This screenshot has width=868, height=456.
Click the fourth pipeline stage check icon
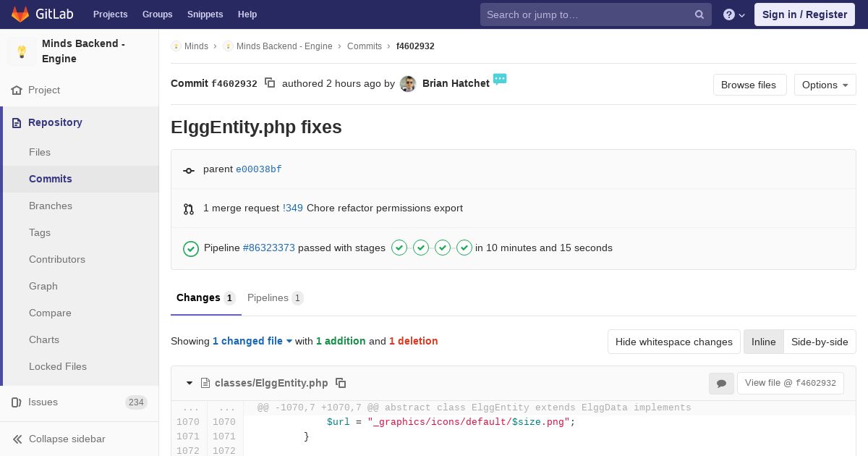pos(464,248)
